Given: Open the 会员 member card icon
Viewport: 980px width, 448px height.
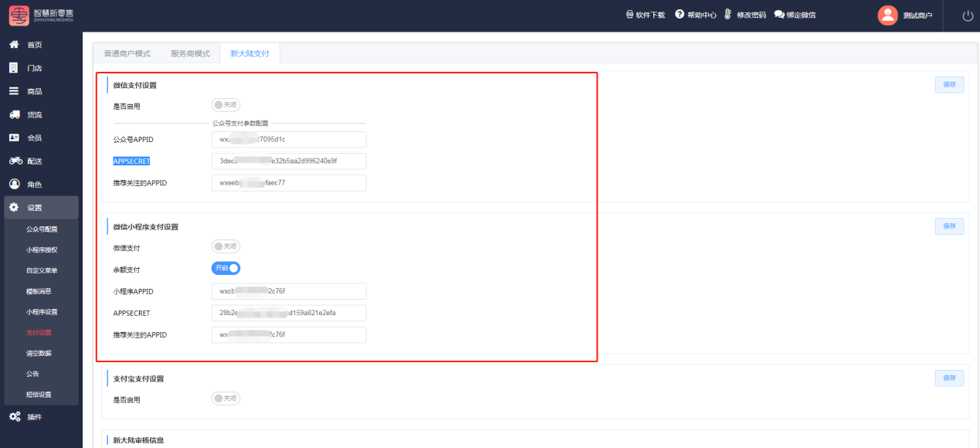Looking at the screenshot, I should (x=14, y=137).
